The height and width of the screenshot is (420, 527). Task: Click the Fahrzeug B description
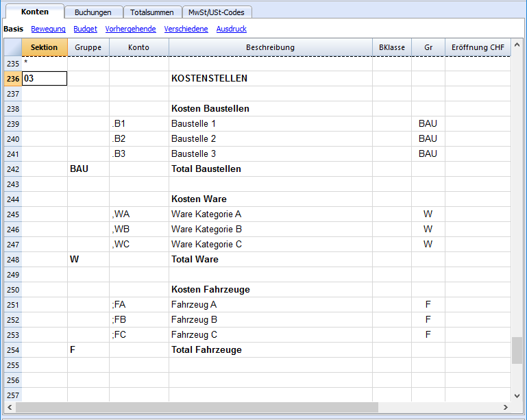[271, 319]
